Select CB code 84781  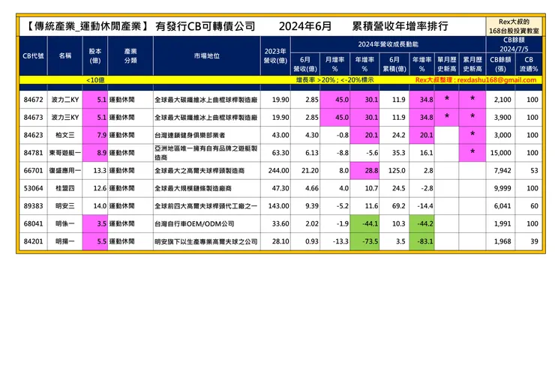tap(33, 153)
